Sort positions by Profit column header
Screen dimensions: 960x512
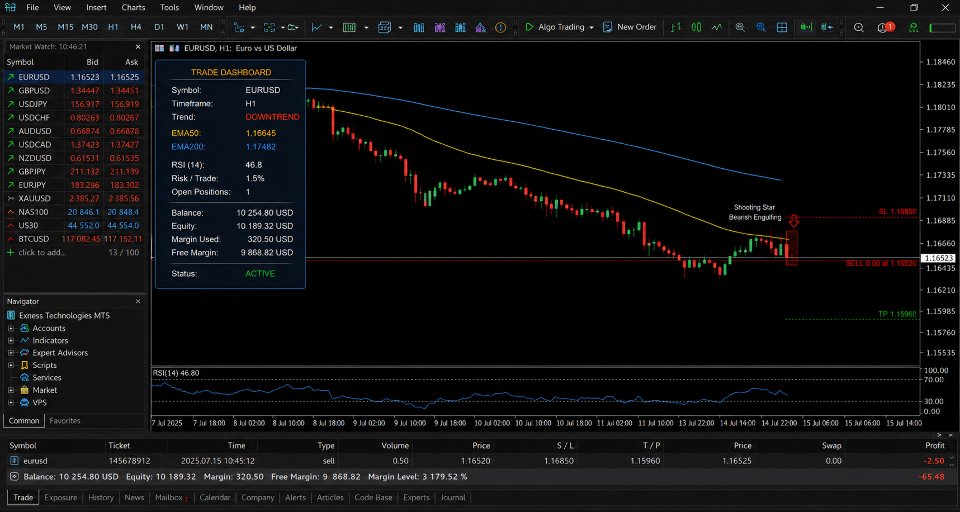[935, 446]
